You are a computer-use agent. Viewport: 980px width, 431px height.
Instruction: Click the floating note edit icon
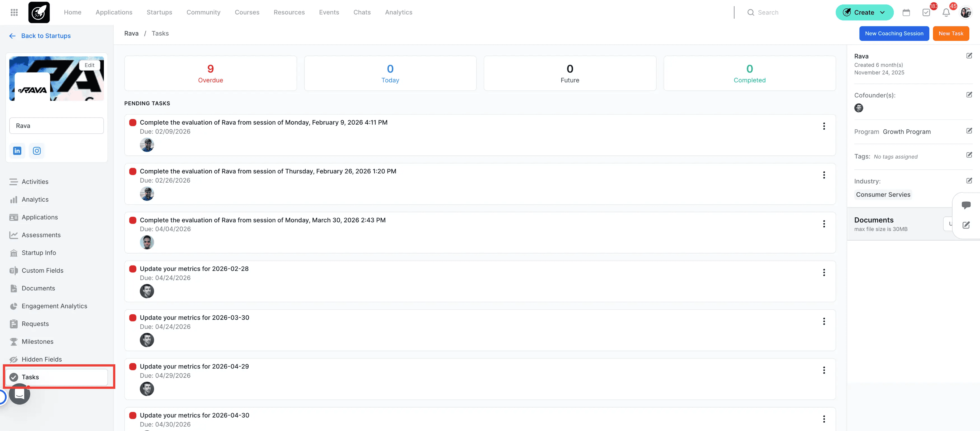[x=966, y=225]
